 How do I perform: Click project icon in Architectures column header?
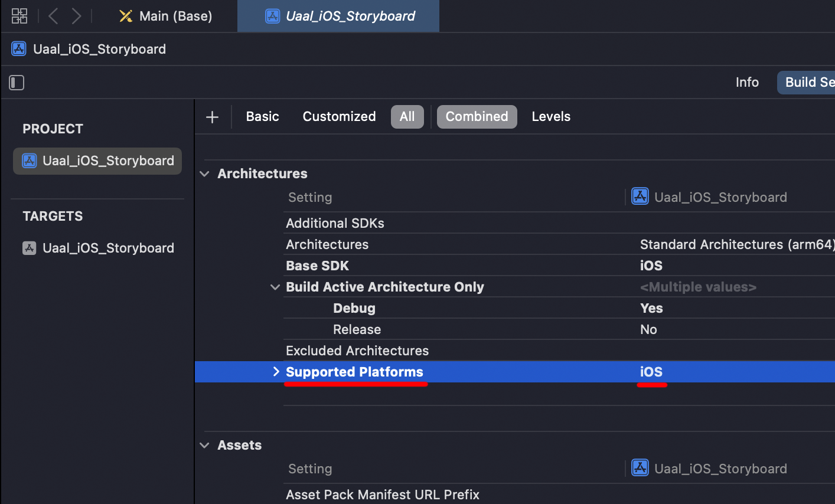tap(640, 197)
